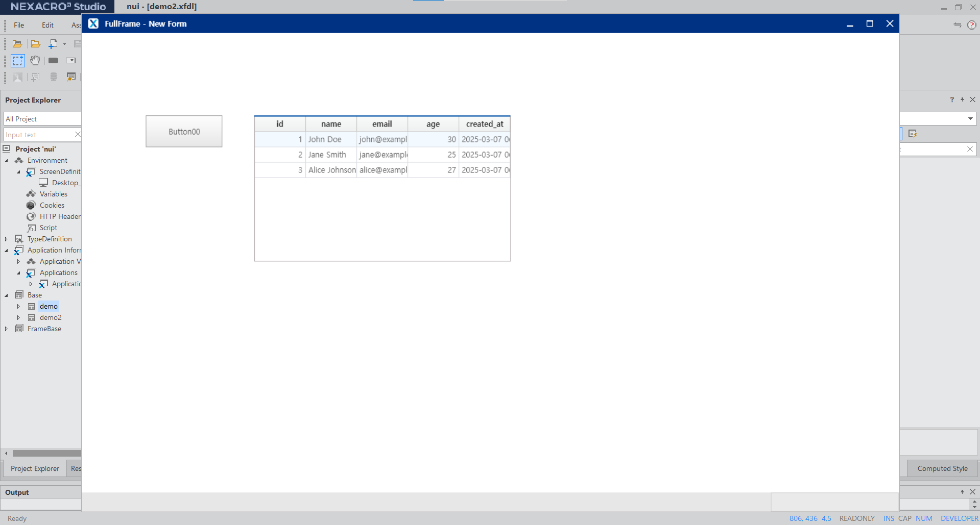Click the New file plus icon
This screenshot has width=980, height=525.
point(53,44)
